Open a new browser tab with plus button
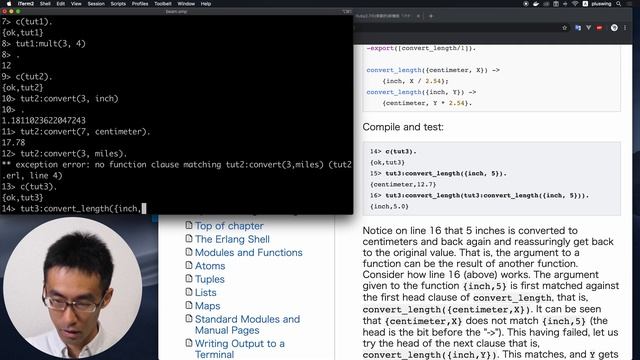 (x=431, y=16)
